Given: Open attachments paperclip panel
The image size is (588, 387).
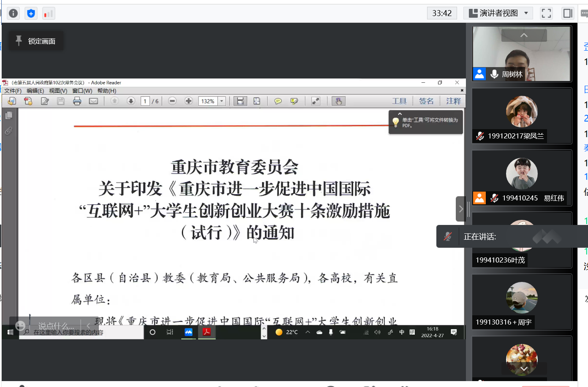Looking at the screenshot, I should pyautogui.click(x=9, y=131).
